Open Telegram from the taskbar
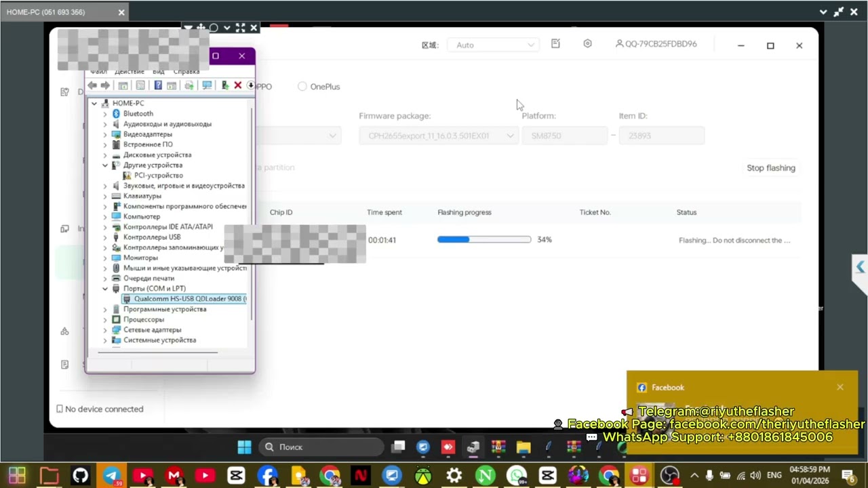The width and height of the screenshot is (868, 488). tap(112, 476)
